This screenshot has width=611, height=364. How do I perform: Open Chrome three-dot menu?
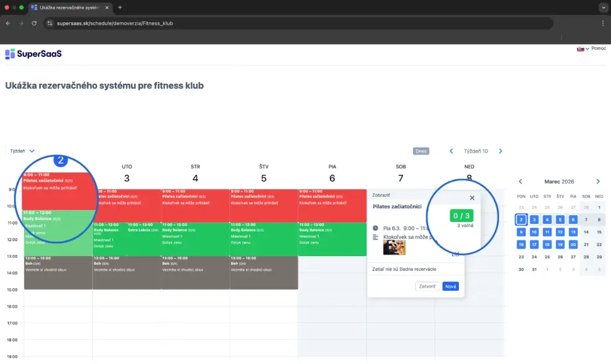(602, 23)
